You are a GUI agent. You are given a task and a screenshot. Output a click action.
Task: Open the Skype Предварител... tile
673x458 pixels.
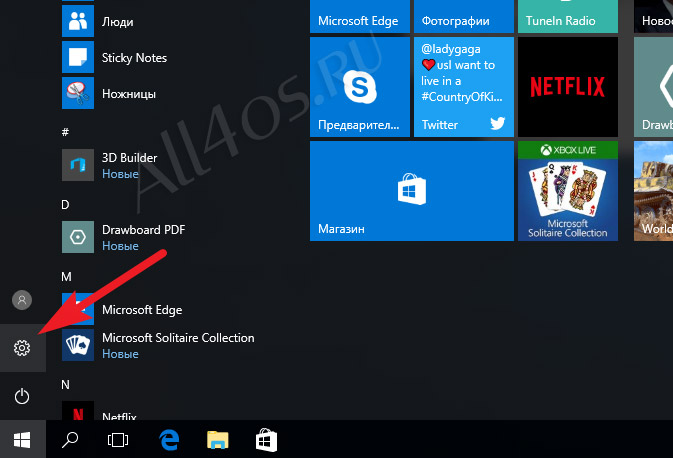[x=360, y=87]
